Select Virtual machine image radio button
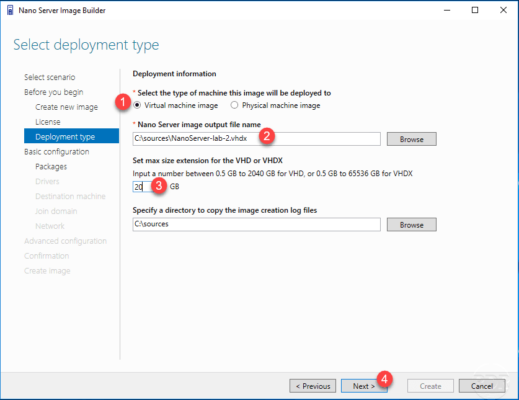519x400 pixels. tap(137, 105)
